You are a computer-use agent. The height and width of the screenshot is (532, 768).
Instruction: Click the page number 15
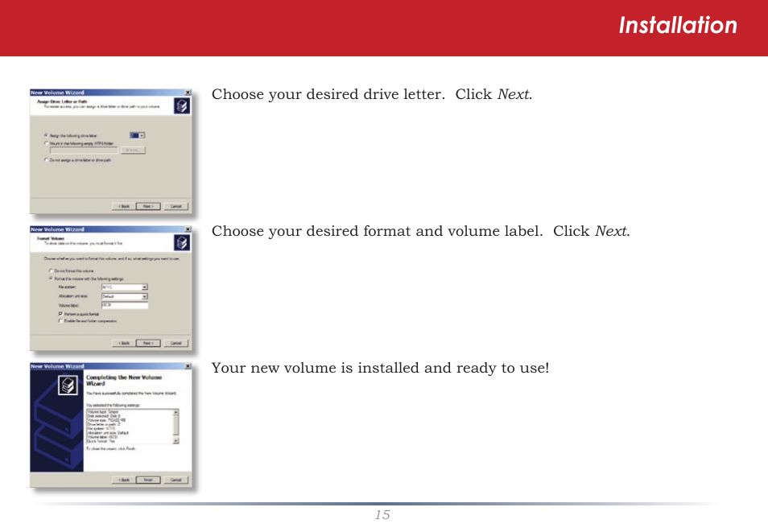point(382,514)
